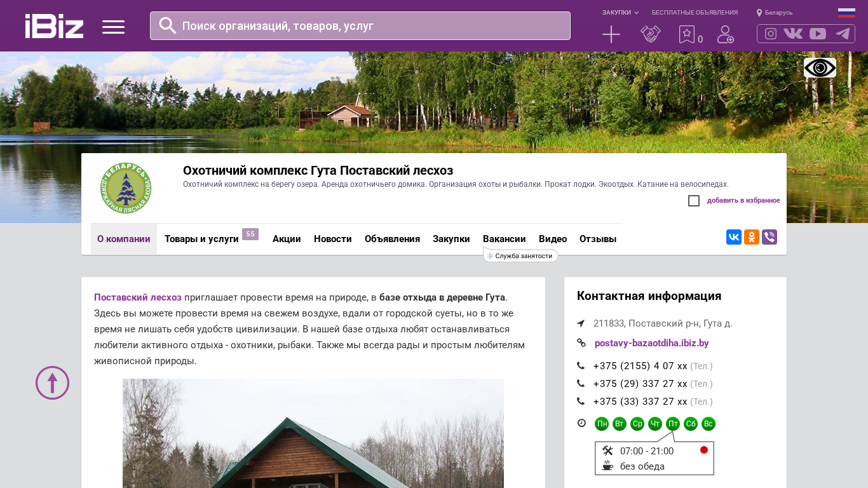Share via the Odnoklassniki icon

752,237
